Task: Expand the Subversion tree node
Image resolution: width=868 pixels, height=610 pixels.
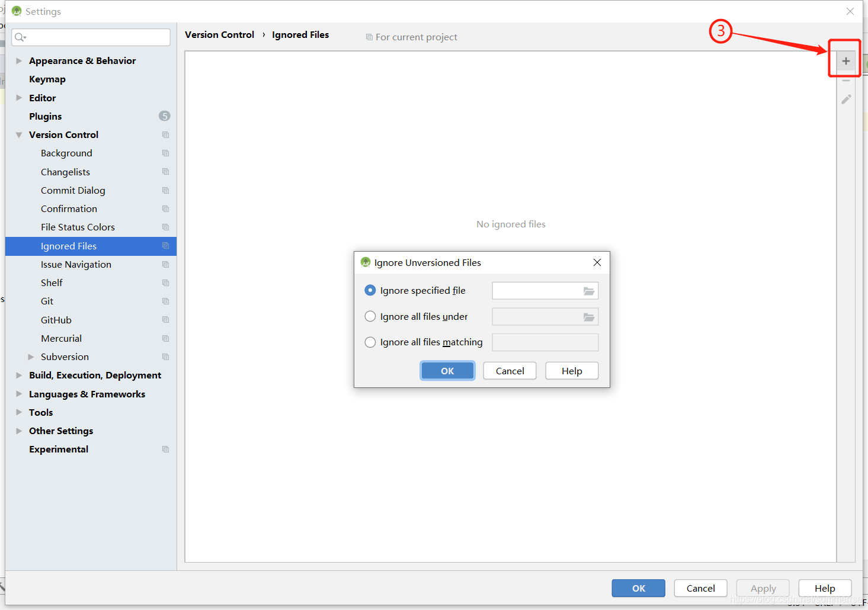Action: [31, 357]
